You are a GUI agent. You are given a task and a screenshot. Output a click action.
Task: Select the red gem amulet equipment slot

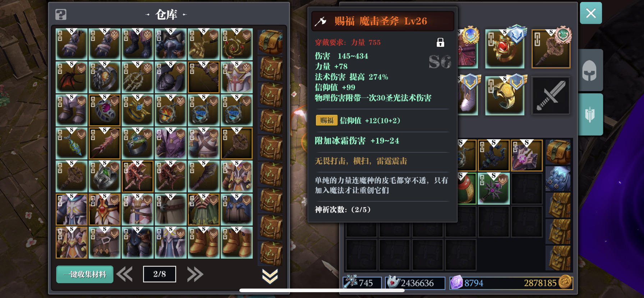pyautogui.click(x=505, y=49)
